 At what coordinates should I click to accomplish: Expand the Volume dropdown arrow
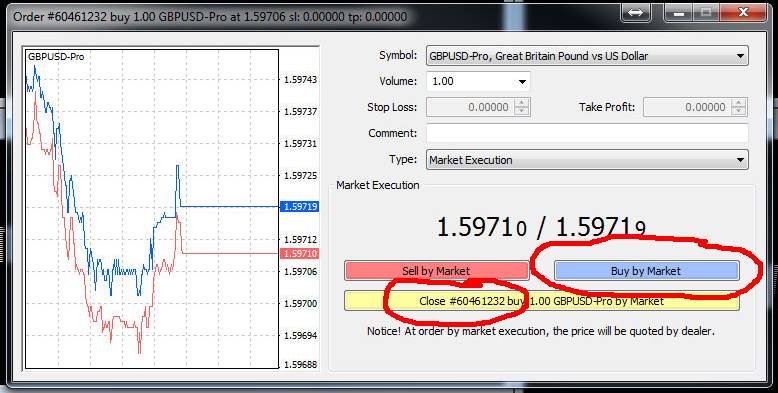522,81
